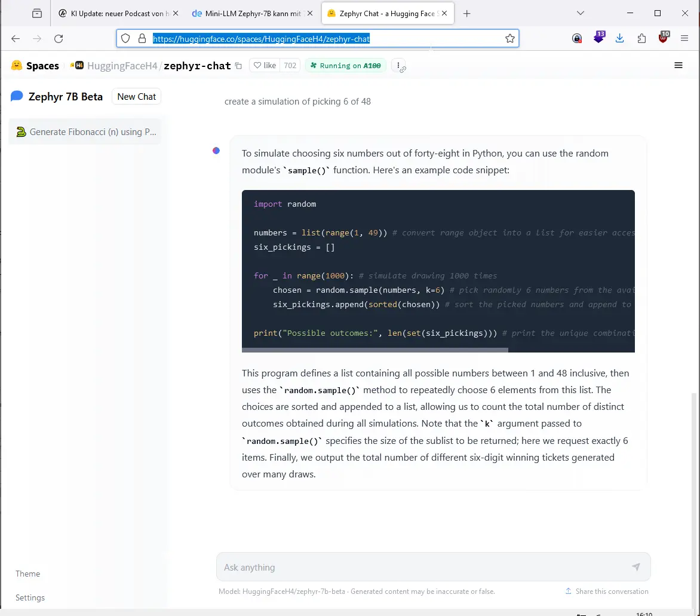This screenshot has height=616, width=700.
Task: Open tracking protection shield icon
Action: click(125, 38)
